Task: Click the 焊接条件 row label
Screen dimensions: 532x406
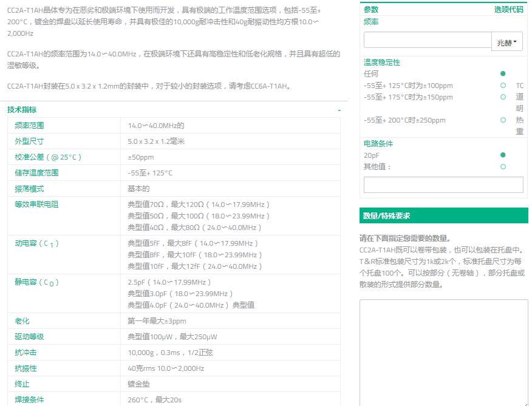Action: [29, 399]
